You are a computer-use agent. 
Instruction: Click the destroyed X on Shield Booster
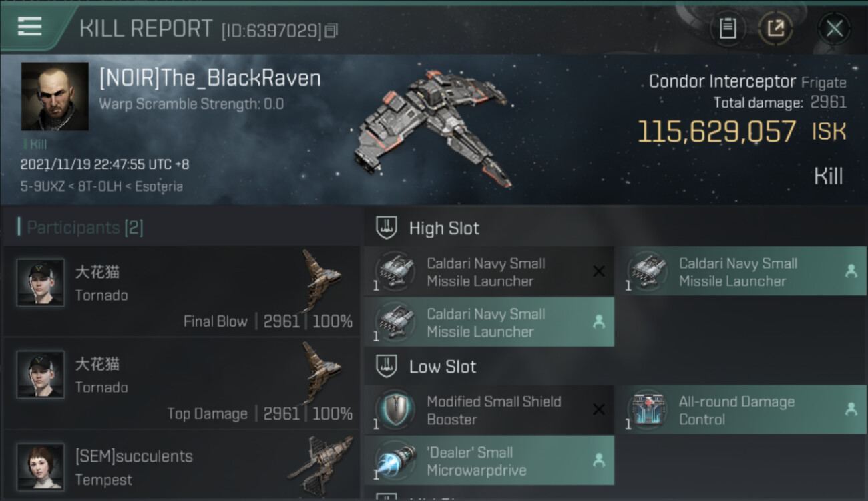(599, 409)
